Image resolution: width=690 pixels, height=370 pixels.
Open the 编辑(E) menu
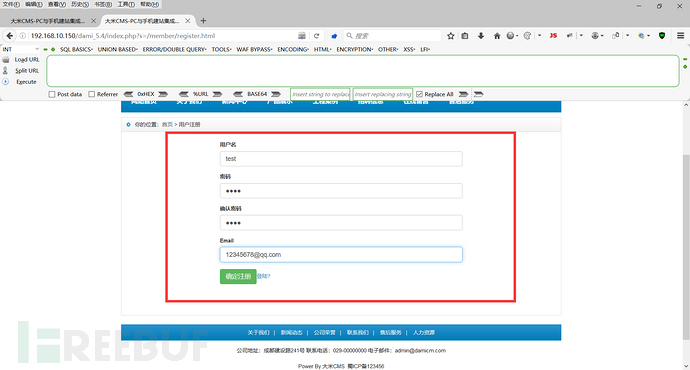coord(34,4)
